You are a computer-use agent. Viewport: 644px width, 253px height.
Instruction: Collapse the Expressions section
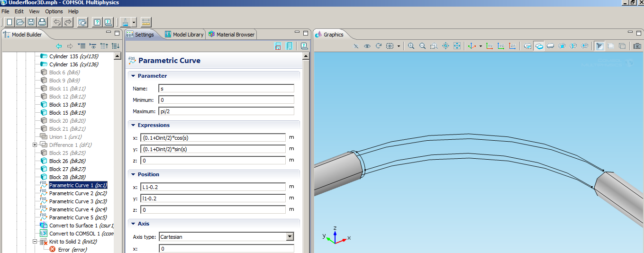(x=133, y=125)
